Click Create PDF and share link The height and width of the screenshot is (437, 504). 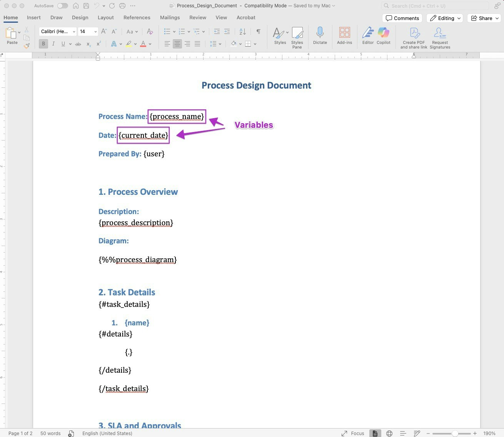[414, 37]
